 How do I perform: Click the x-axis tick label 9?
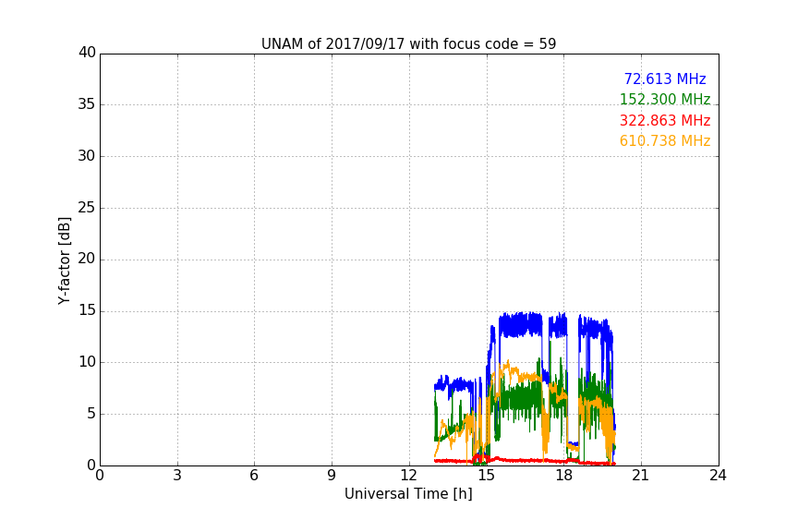pos(332,476)
